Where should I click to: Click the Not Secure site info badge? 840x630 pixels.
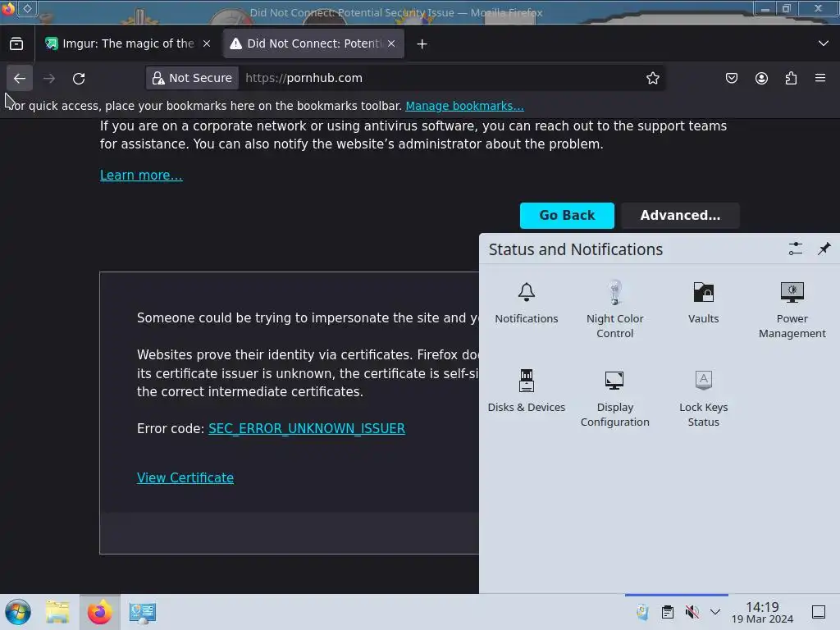click(x=192, y=78)
